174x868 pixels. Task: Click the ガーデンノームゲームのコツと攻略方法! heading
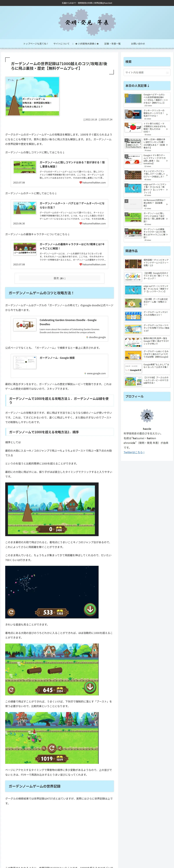click(59, 293)
